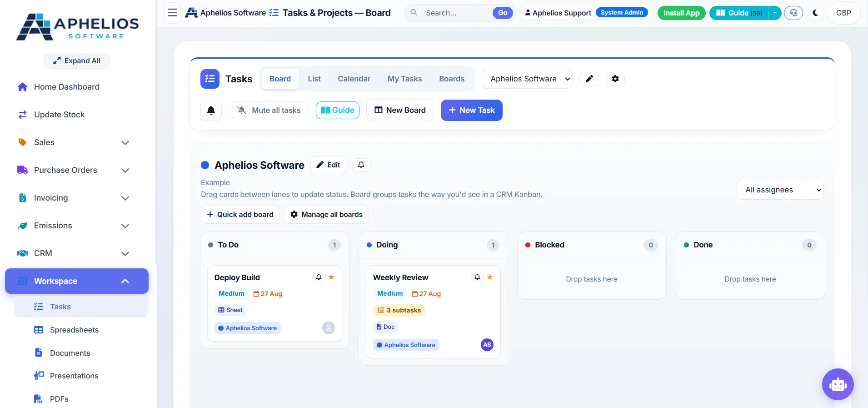This screenshot has width=868, height=408.
Task: Click the green Done lane color dot
Action: [x=686, y=245]
